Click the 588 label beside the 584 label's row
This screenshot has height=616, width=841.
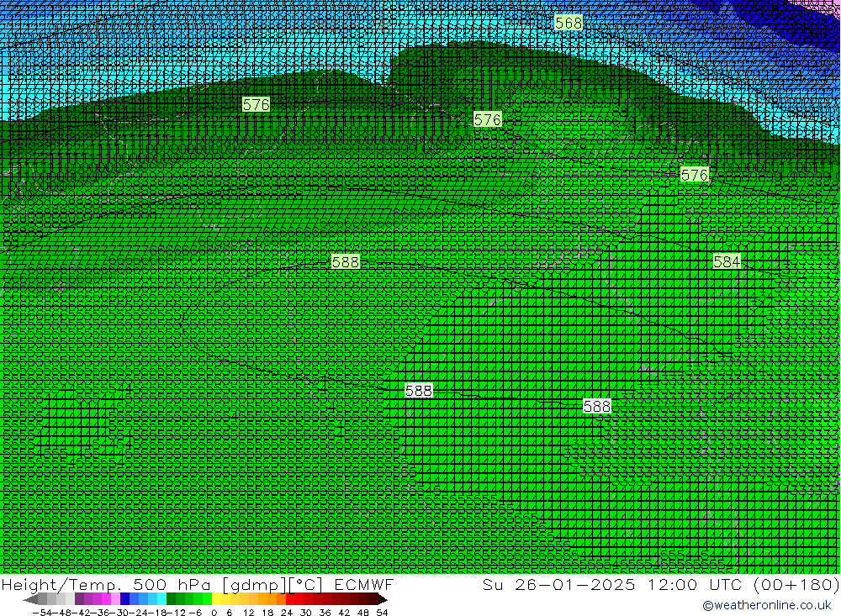tap(346, 261)
